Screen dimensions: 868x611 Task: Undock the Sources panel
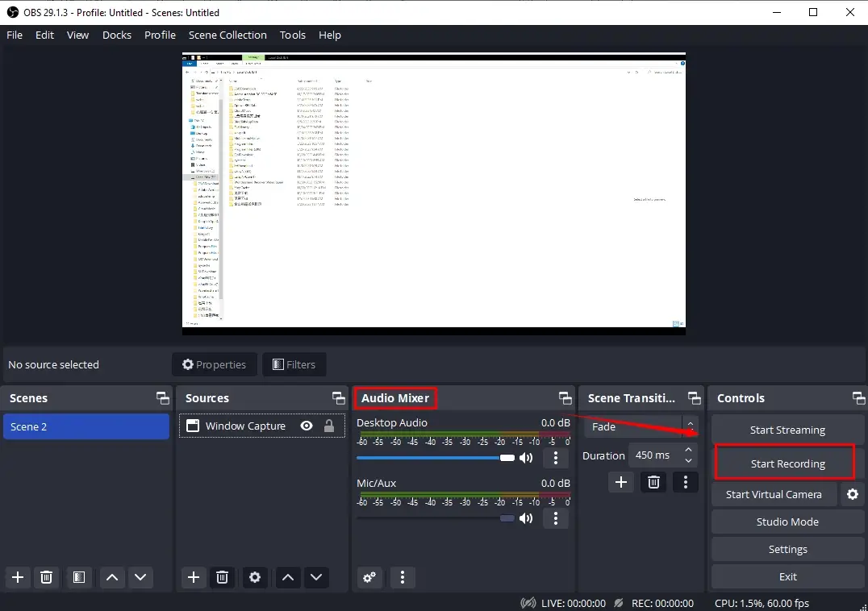pos(338,397)
